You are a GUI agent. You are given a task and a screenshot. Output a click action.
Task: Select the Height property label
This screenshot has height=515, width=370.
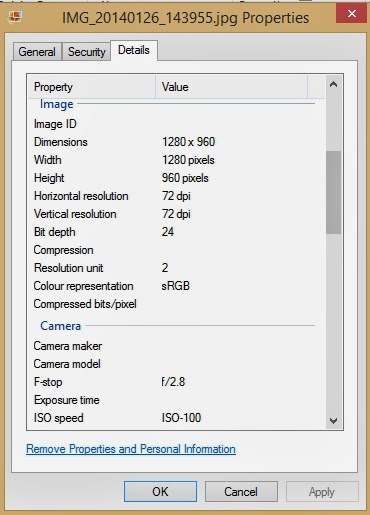tap(49, 178)
